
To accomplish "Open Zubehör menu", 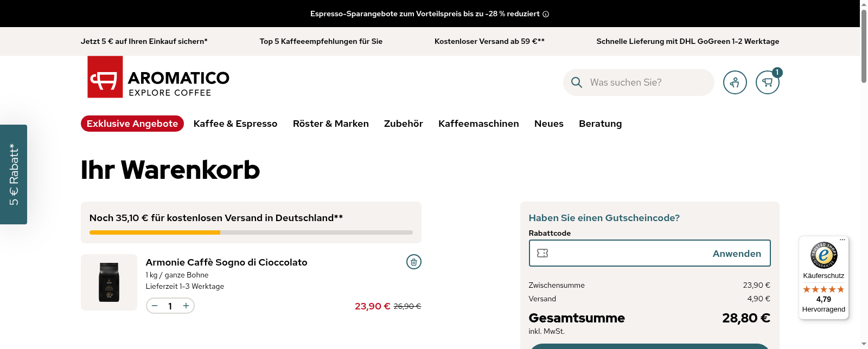I will (404, 124).
